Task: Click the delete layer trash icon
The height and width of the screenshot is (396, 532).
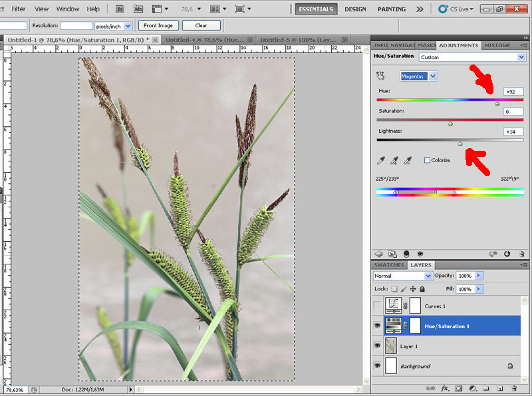Action: tap(515, 387)
